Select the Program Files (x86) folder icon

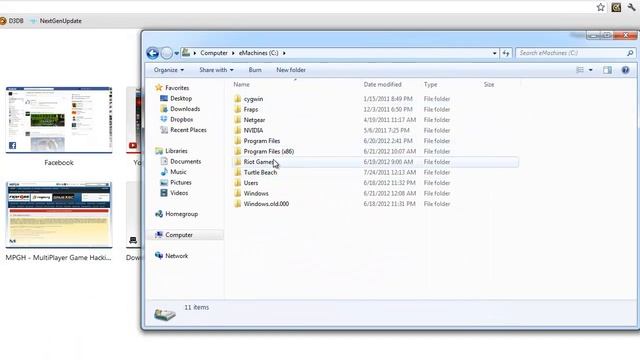(238, 151)
